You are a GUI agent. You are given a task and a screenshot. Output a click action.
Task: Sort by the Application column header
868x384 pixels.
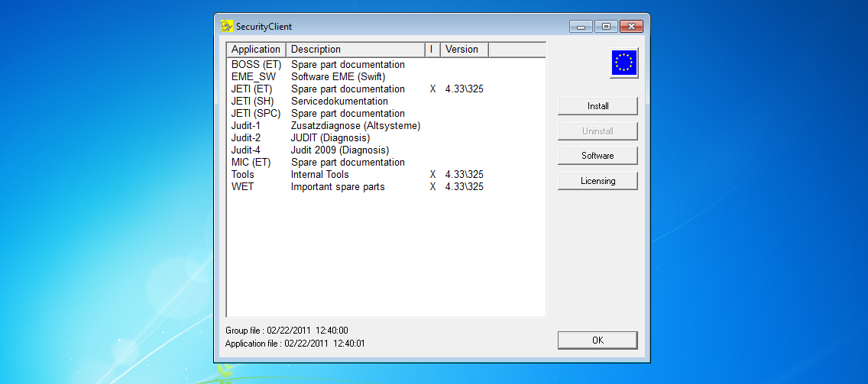coord(256,50)
